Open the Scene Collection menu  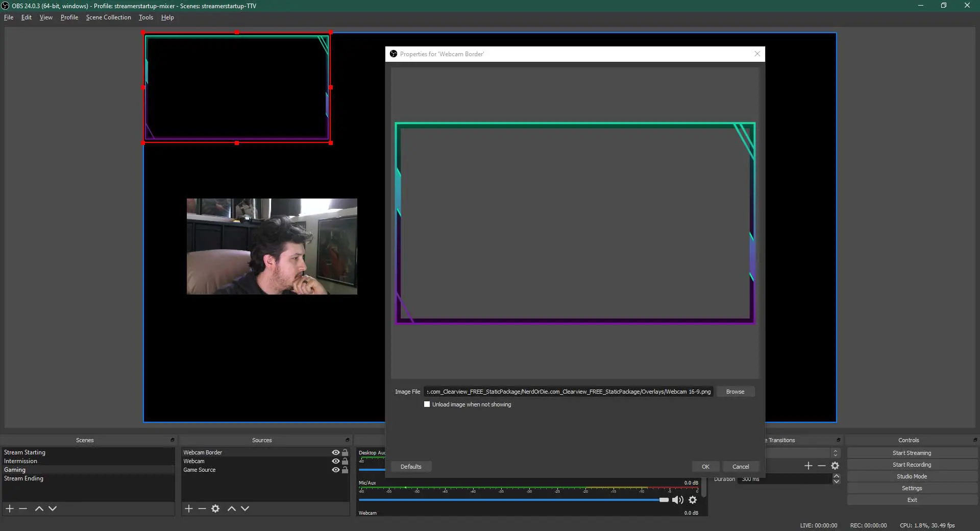tap(109, 17)
